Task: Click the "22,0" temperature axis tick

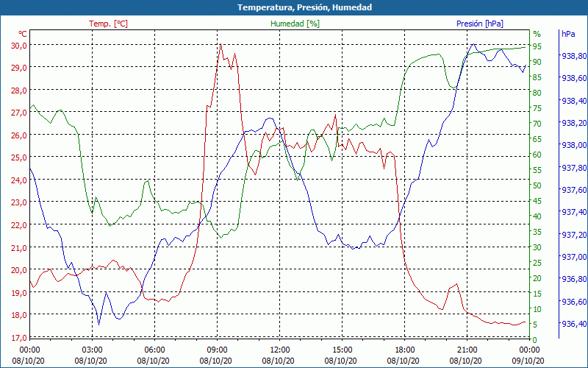Action: pyautogui.click(x=19, y=225)
